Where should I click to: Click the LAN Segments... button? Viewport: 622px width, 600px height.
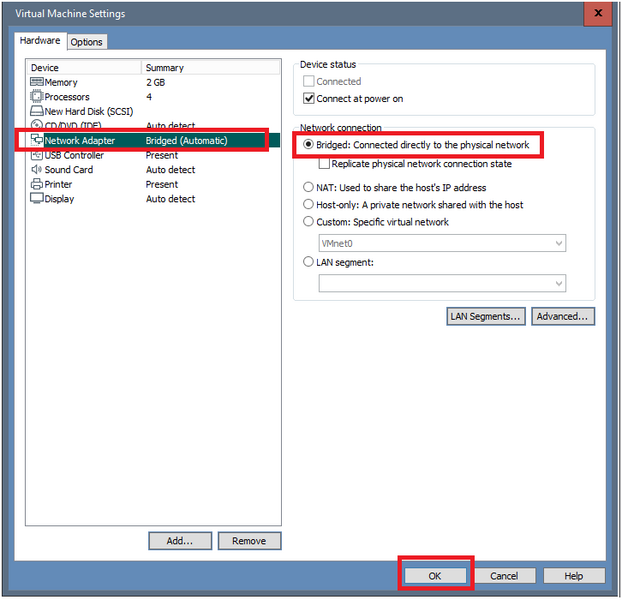click(x=486, y=316)
